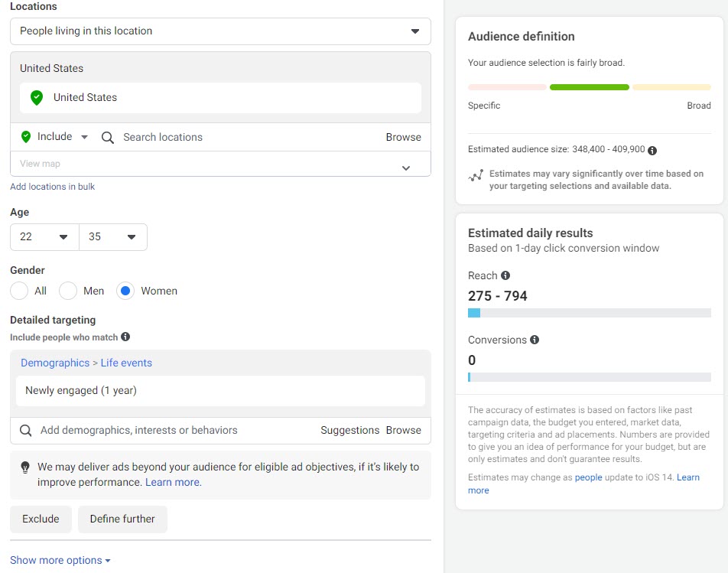728x573 pixels.
Task: Click the Reach info icon
Action: [505, 275]
